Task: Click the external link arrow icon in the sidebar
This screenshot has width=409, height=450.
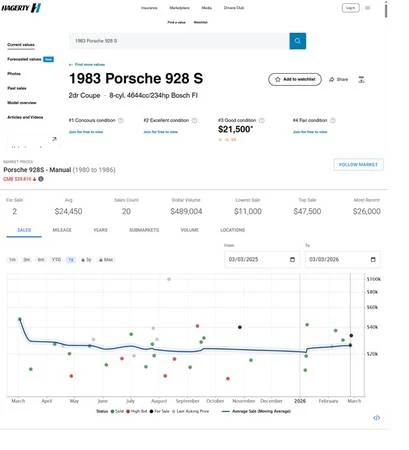Action: 55,139
